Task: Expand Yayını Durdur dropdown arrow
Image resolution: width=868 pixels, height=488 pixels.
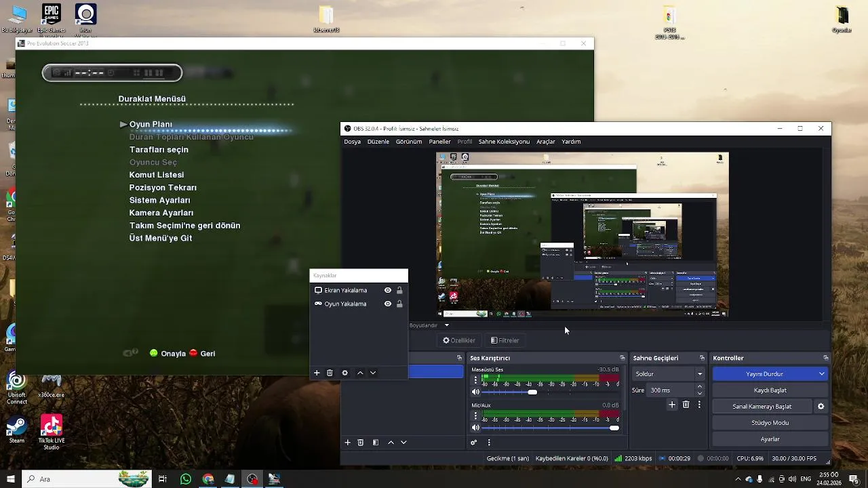Action: (822, 373)
